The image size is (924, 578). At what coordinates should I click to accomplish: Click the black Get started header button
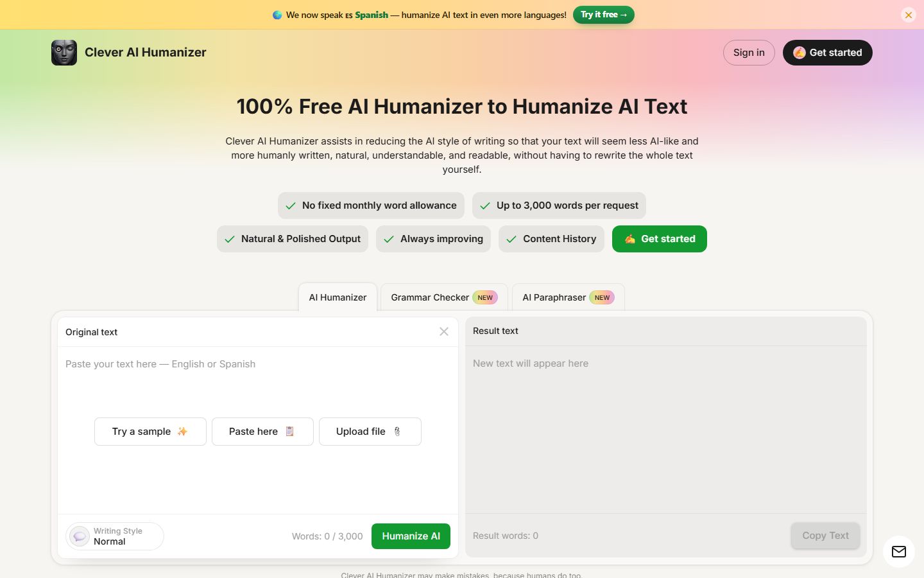pos(828,53)
